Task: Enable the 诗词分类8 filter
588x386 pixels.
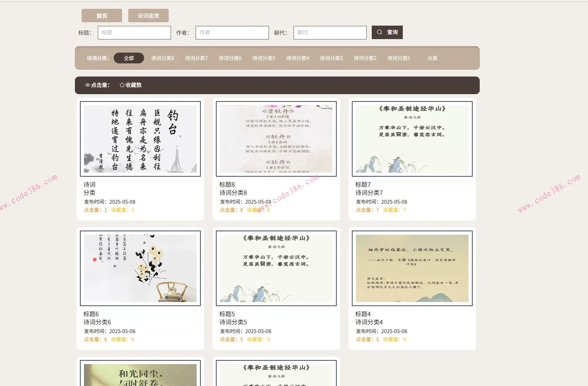Action: (162, 58)
